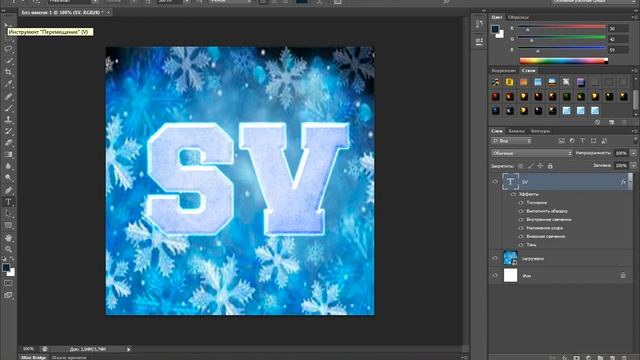Create new style in Styles panel
Image resolution: width=640 pixels, height=360 pixels.
point(611,122)
